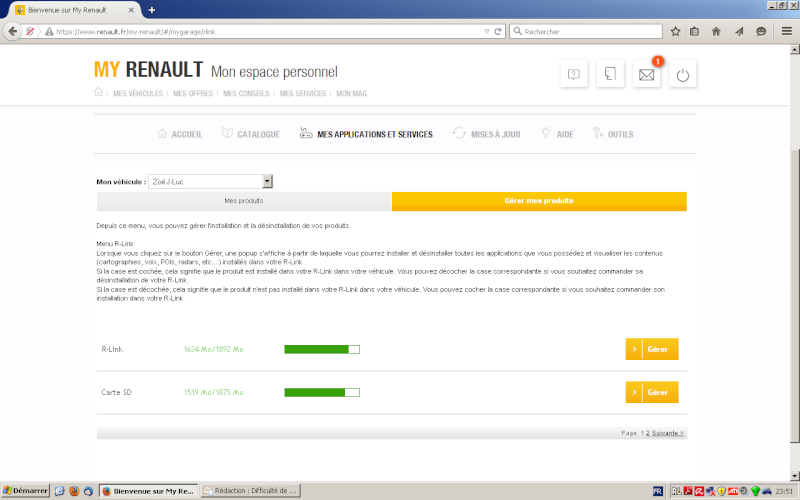This screenshot has width=800, height=500.
Task: Open the phone contact icon in header
Action: pyautogui.click(x=610, y=74)
